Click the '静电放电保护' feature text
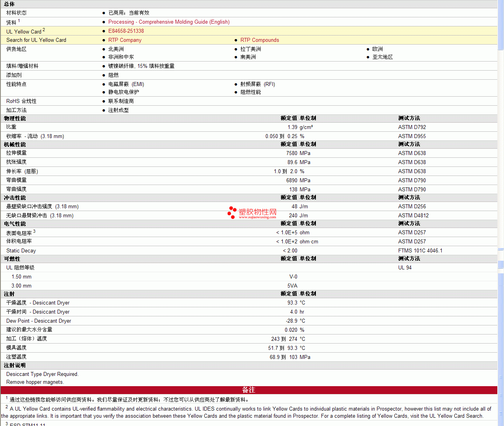The height and width of the screenshot is (426, 504). click(x=124, y=92)
